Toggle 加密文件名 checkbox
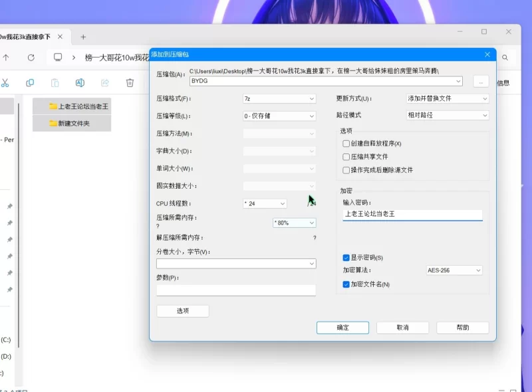 click(x=346, y=284)
